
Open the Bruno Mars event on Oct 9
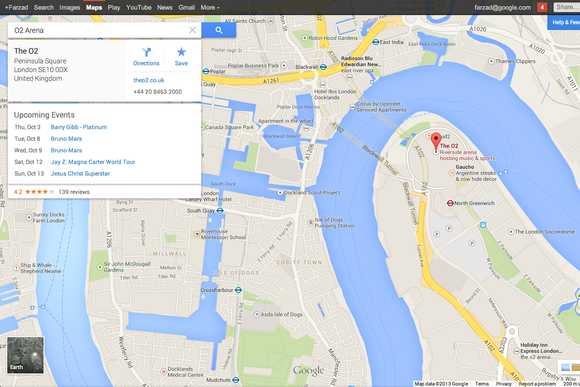tap(66, 150)
